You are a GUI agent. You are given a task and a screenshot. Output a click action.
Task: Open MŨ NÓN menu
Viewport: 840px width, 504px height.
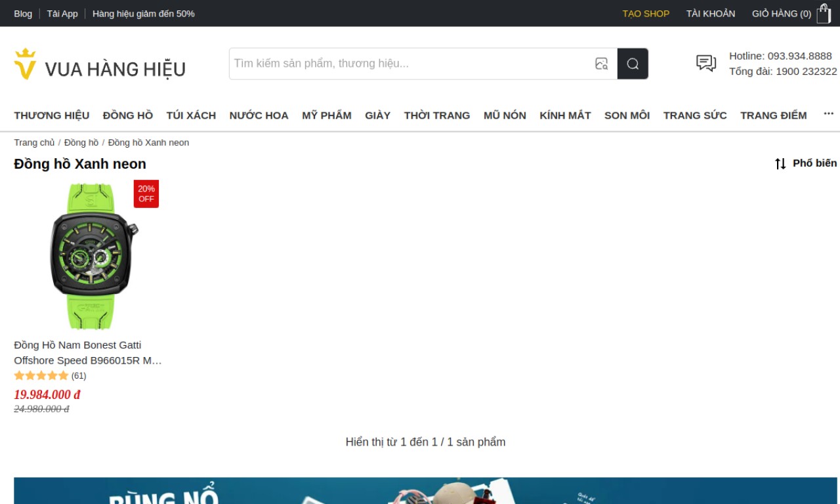click(x=505, y=115)
